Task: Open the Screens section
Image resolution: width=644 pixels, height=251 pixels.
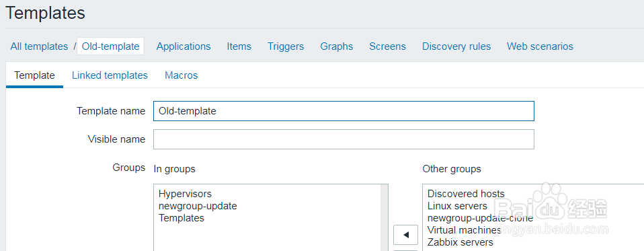Action: pyautogui.click(x=387, y=46)
